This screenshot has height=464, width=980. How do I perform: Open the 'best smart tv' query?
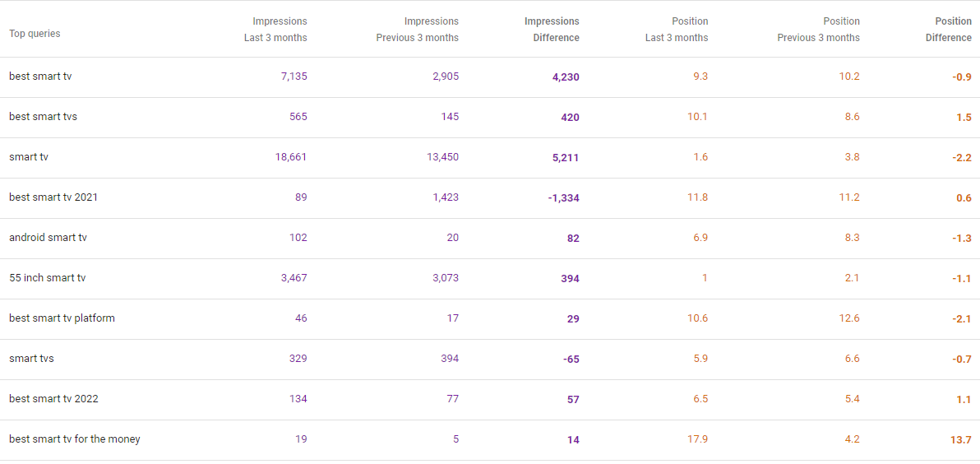pyautogui.click(x=42, y=77)
